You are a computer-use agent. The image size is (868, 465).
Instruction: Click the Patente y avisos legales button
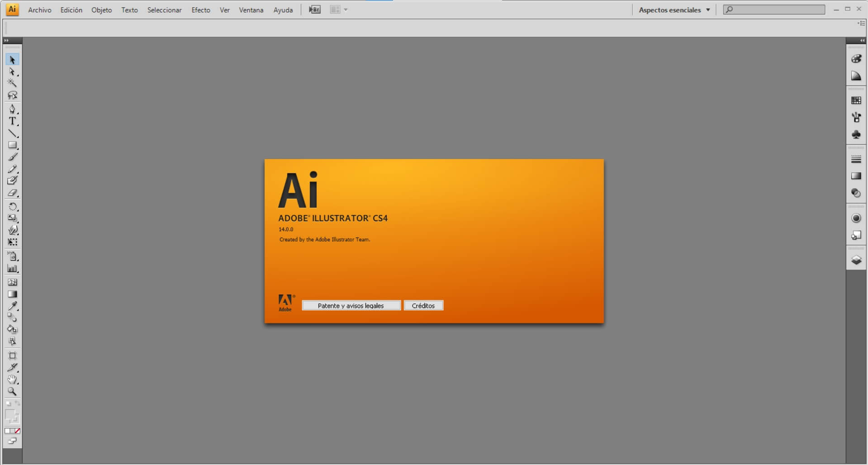351,306
